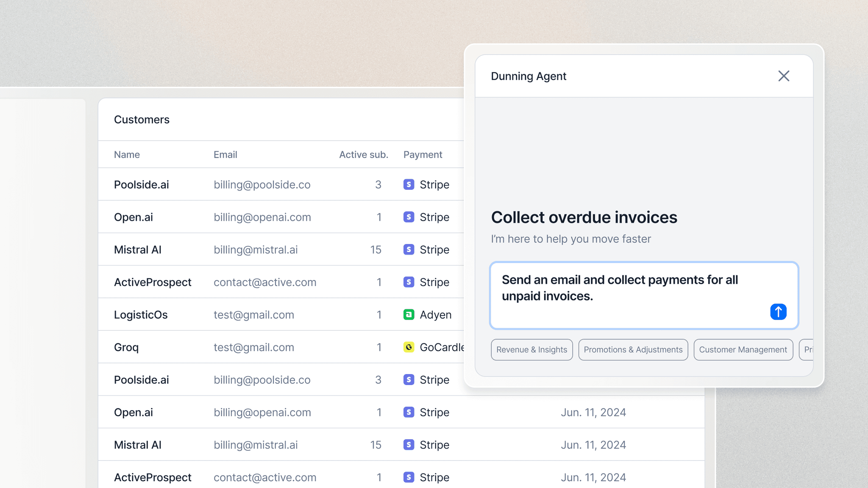Click the Stripe icon in the second Mistral AI row
868x488 pixels.
(x=409, y=445)
